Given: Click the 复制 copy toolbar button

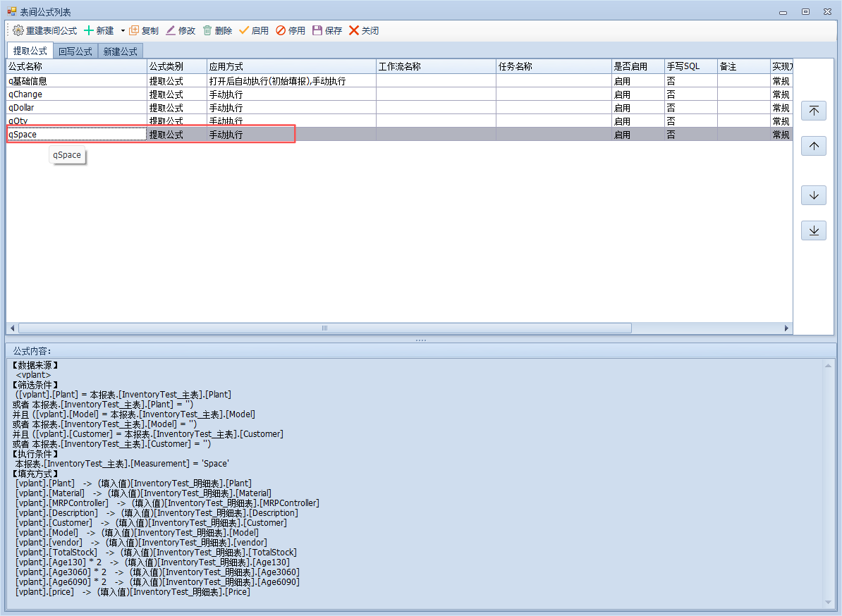Looking at the screenshot, I should (x=144, y=30).
